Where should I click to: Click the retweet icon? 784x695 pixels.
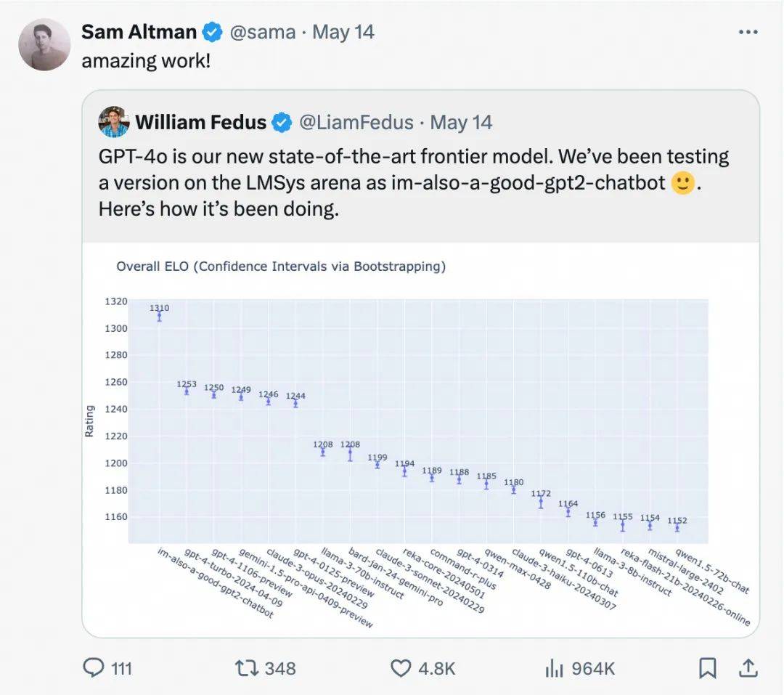click(247, 668)
